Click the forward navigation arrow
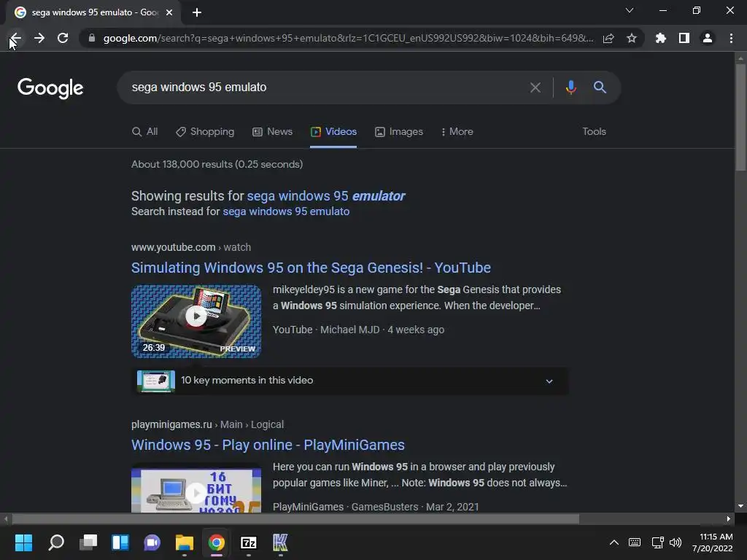The width and height of the screenshot is (747, 560). [39, 38]
